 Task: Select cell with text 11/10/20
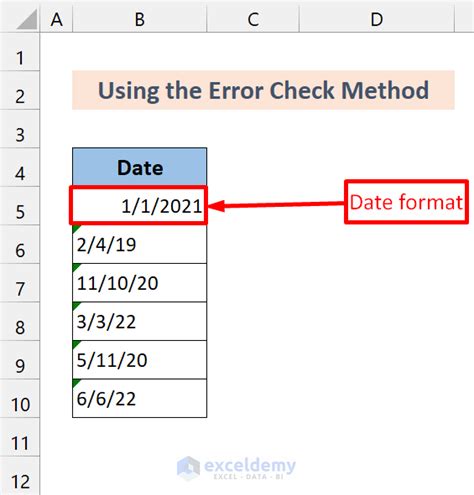point(140,283)
